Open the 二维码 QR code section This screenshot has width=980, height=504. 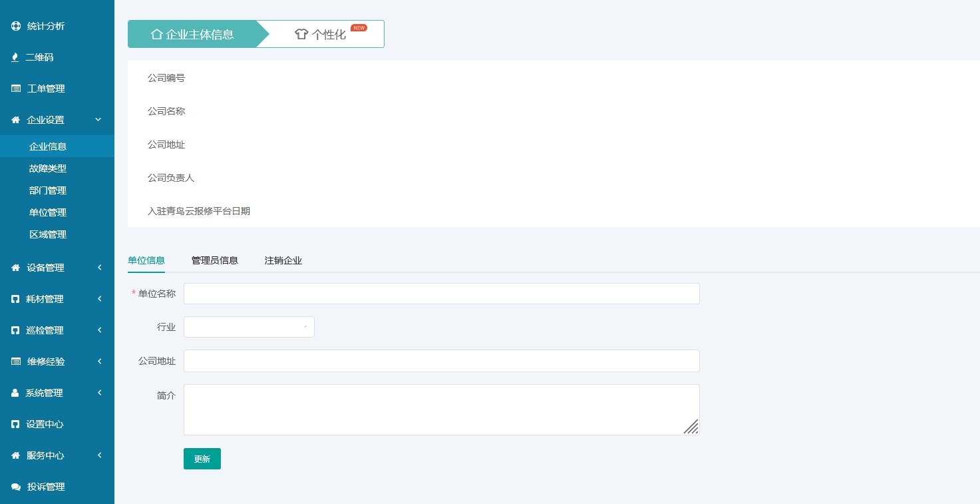point(15,57)
